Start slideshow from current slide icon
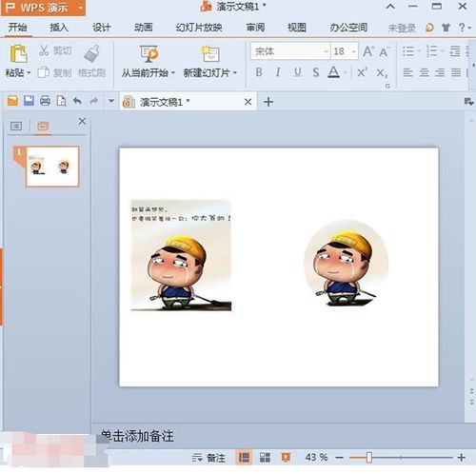The height and width of the screenshot is (474, 476). [x=149, y=53]
